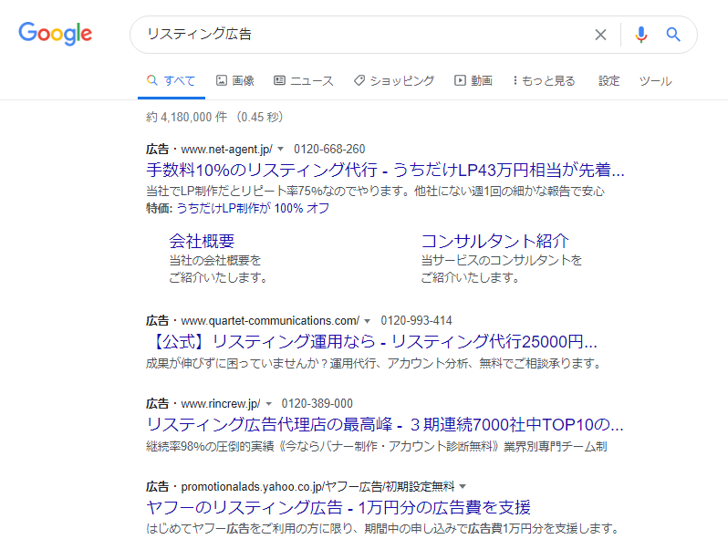The image size is (728, 560).
Task: Click the うちだけLP制作が 100% オフ offer link
Action: tap(253, 208)
